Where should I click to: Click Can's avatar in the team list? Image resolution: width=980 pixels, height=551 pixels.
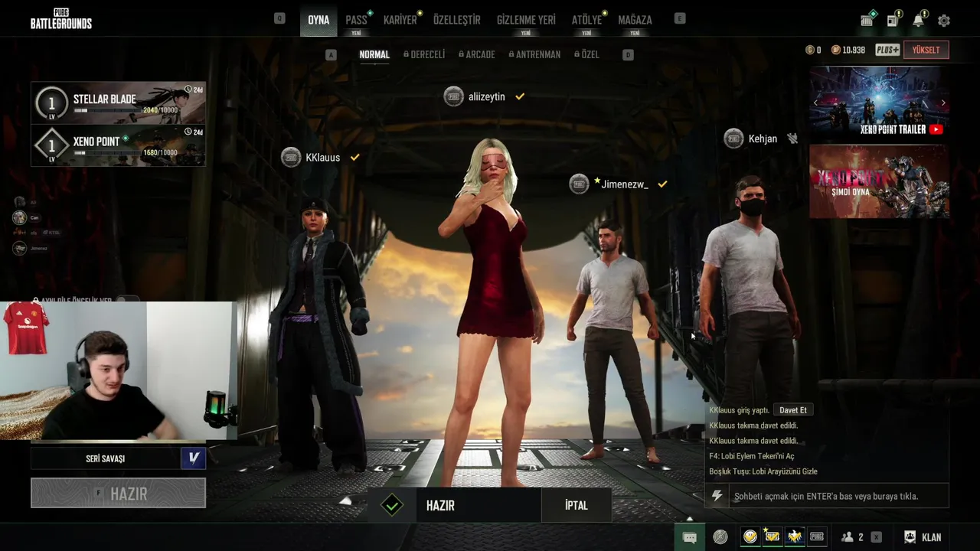coord(19,217)
